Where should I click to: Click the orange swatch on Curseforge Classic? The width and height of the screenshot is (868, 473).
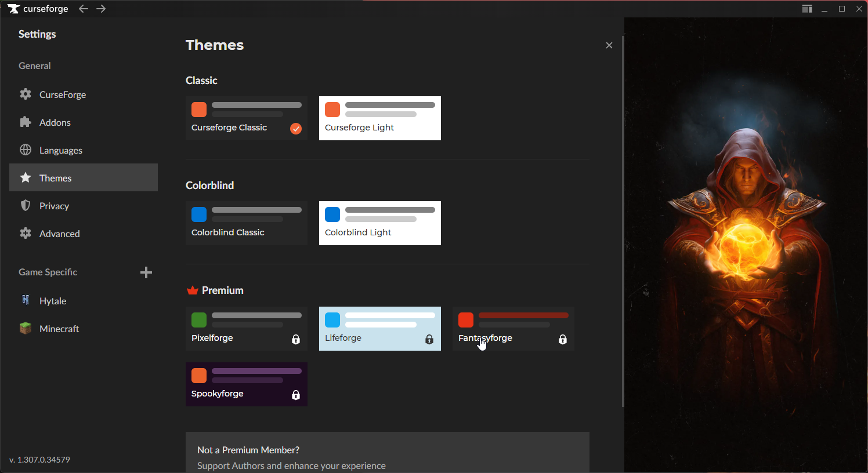tap(199, 110)
